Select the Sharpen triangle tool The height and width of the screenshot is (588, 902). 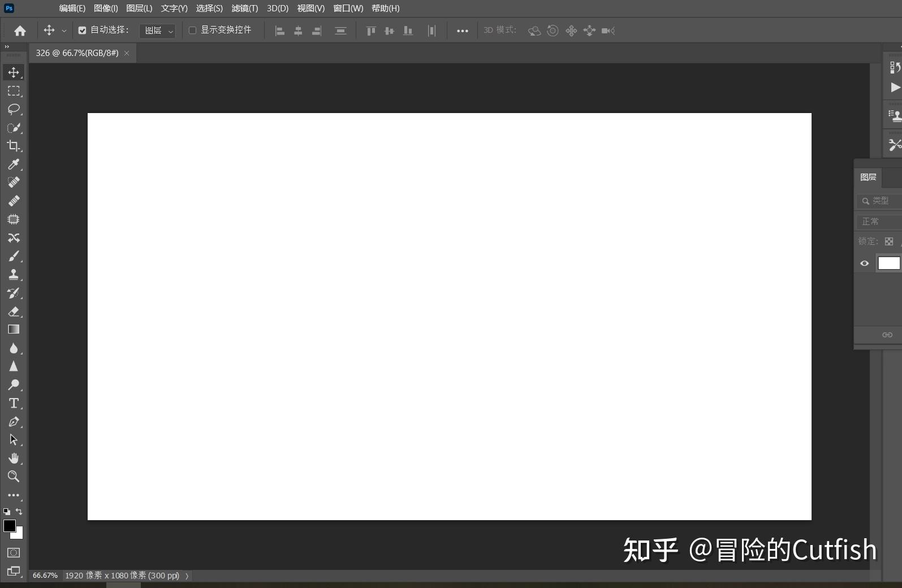pyautogui.click(x=14, y=366)
